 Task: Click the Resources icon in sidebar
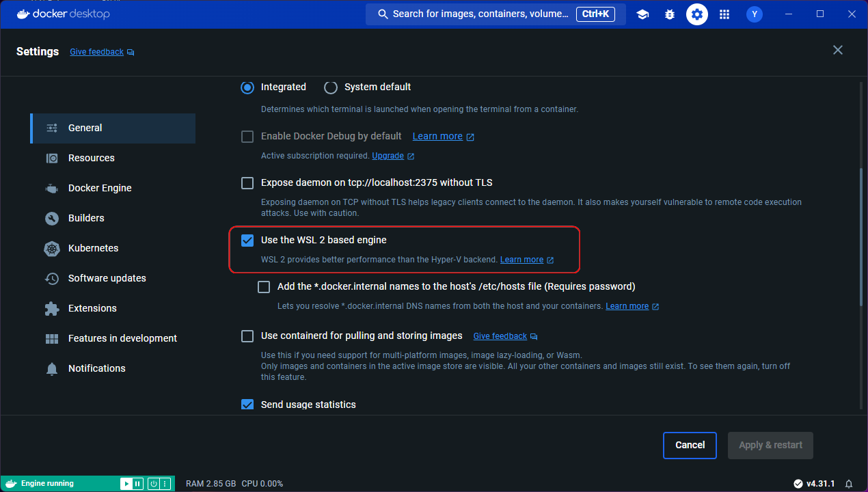[52, 158]
